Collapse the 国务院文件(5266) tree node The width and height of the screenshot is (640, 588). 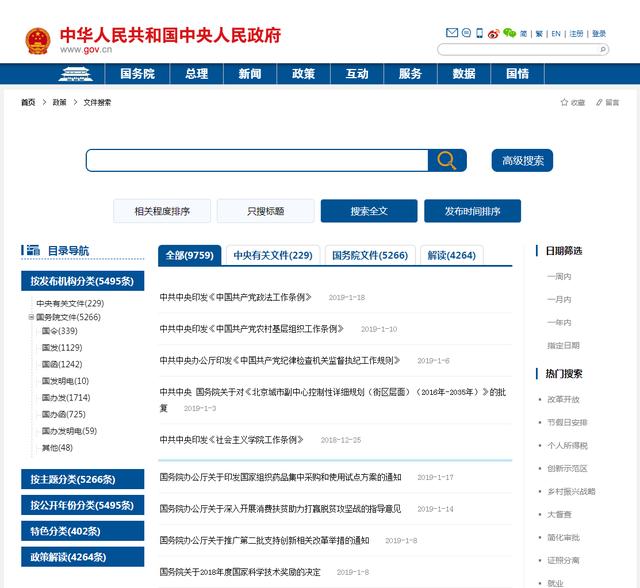click(31, 317)
